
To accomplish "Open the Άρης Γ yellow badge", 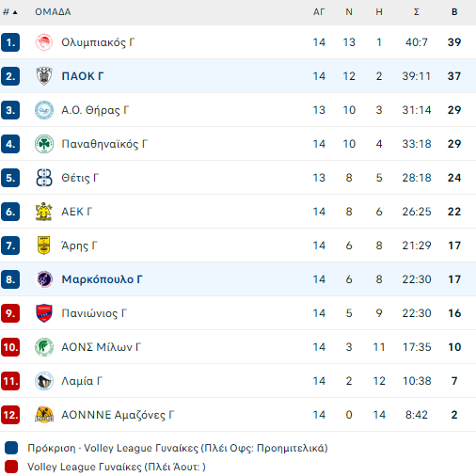I will 44,246.
